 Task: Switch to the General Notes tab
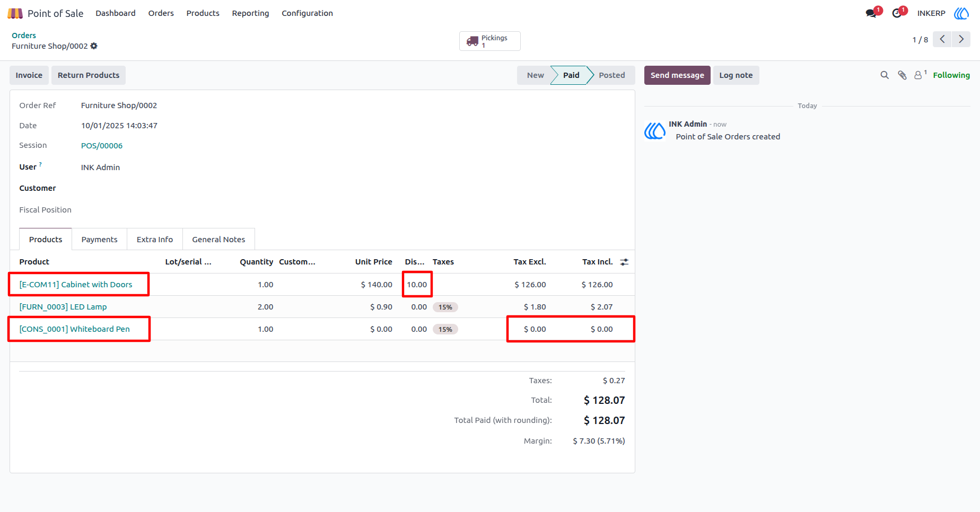point(218,240)
